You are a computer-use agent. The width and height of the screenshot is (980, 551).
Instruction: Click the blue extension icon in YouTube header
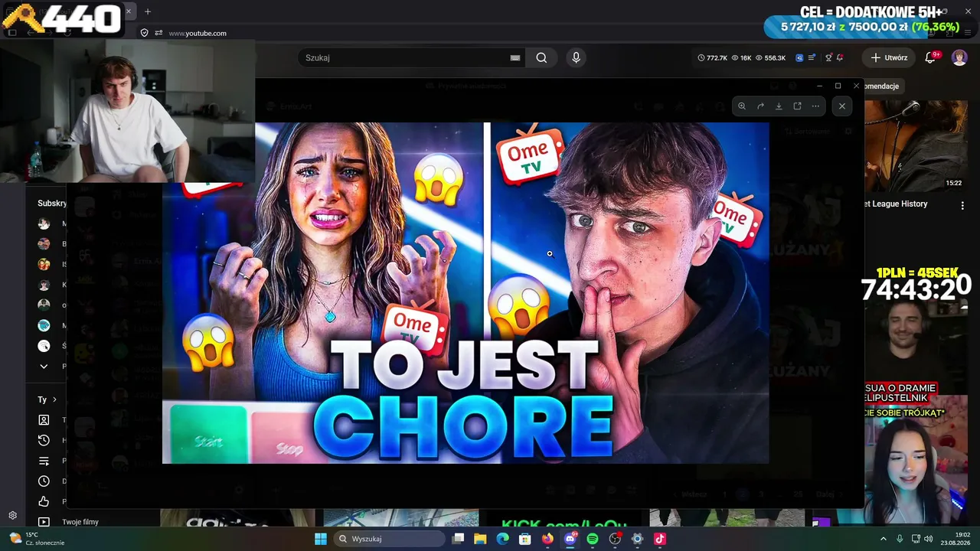(799, 57)
